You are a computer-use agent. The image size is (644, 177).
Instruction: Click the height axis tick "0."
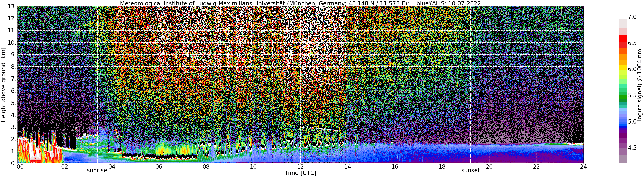click(14, 163)
